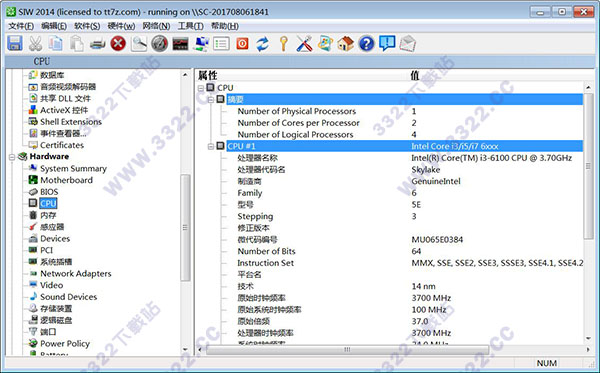The image size is (600, 373).
Task: Click the red X stop icon
Action: tap(118, 44)
